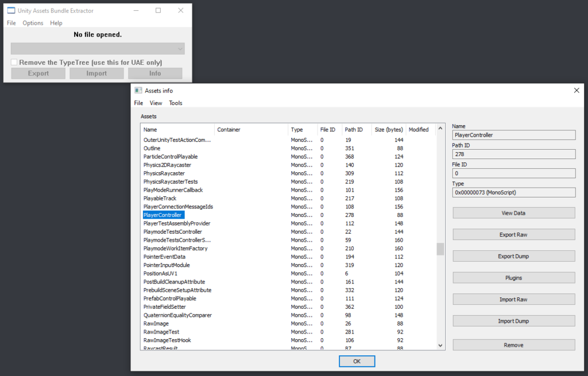Screen dimensions: 588x376
Task: Open the Options menu
Action: tap(33, 23)
